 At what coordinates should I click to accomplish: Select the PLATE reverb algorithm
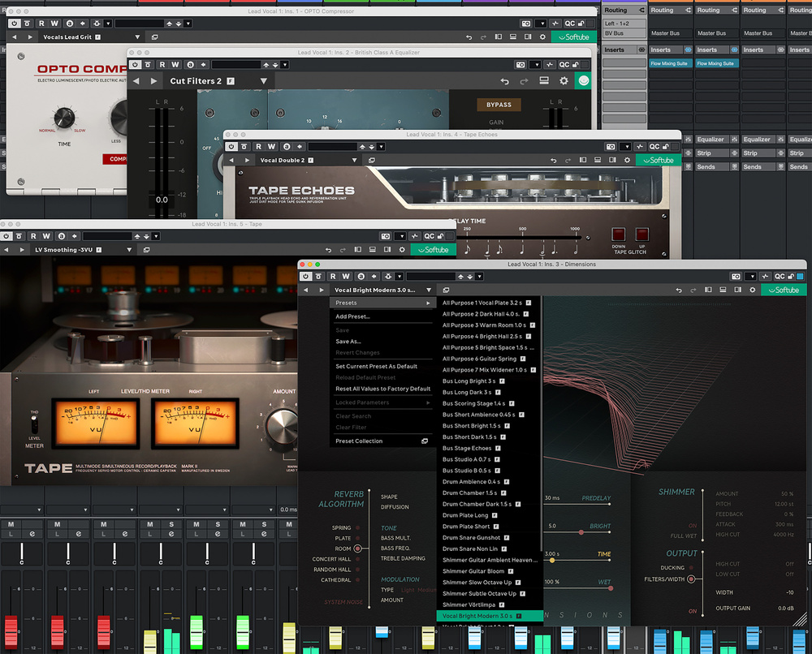(358, 538)
